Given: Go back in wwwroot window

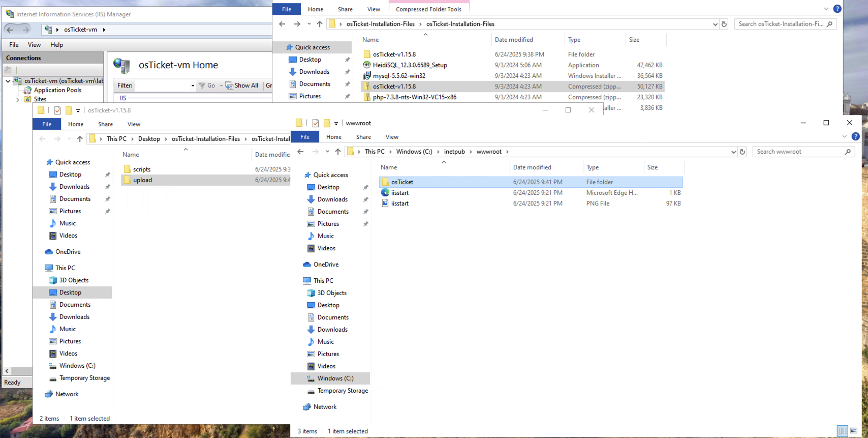Looking at the screenshot, I should 300,152.
